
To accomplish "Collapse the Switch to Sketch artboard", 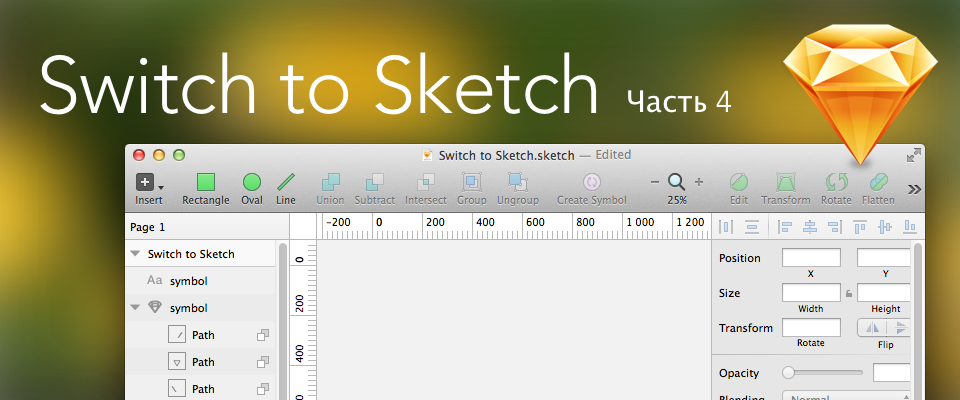I will click(x=135, y=254).
